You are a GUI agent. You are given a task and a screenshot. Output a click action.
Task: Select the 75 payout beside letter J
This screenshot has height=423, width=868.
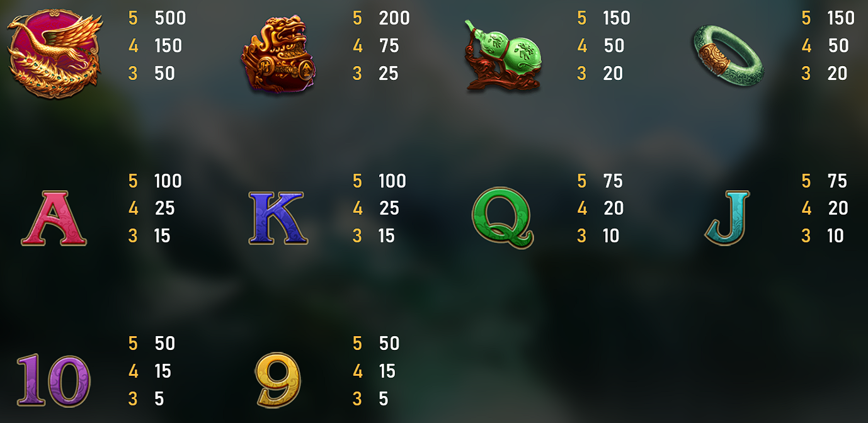point(838,181)
